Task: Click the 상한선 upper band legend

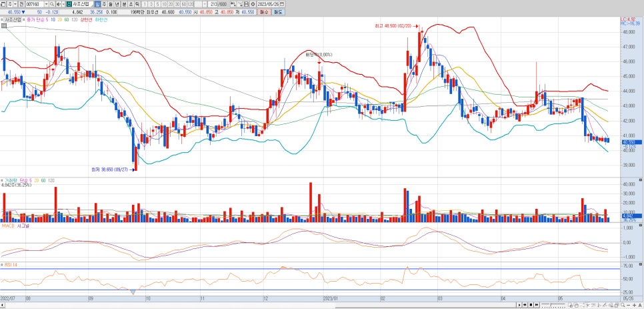Action: tap(86, 20)
